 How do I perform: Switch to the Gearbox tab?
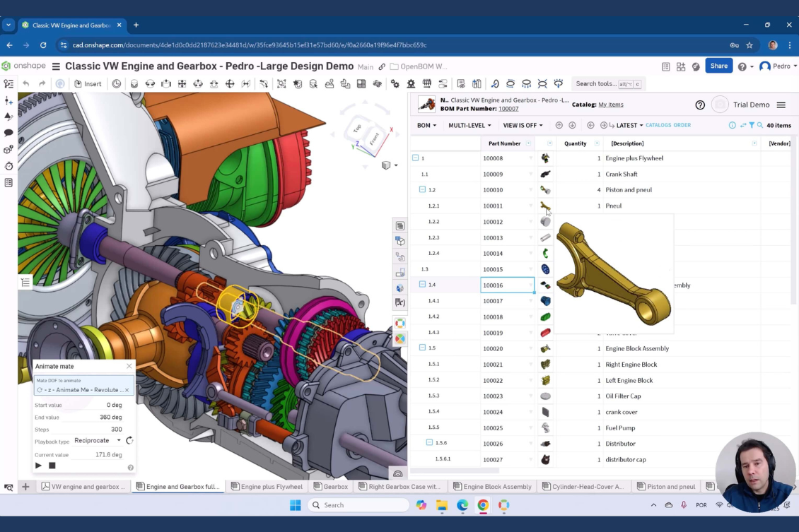point(331,487)
